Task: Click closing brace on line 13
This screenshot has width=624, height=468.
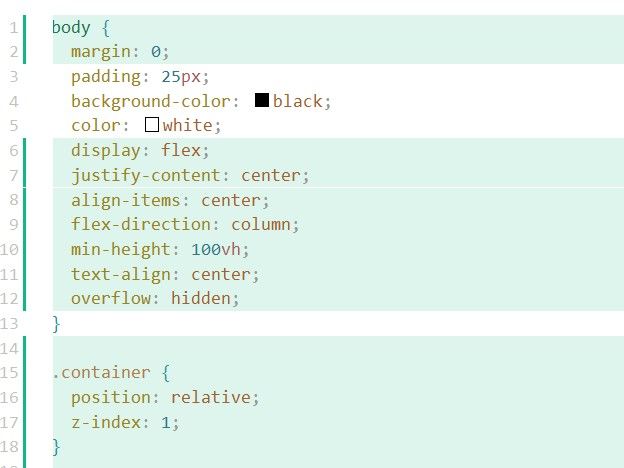Action: [x=56, y=324]
